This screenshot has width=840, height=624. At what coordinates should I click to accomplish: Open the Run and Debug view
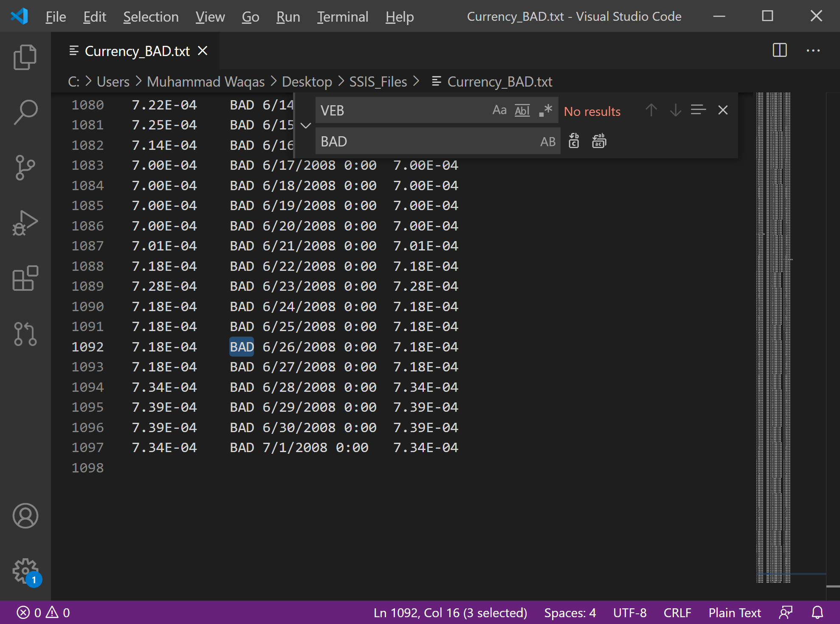(x=25, y=223)
